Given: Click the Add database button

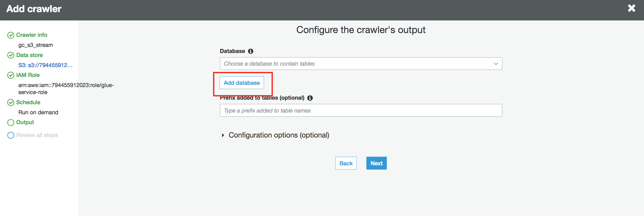Looking at the screenshot, I should pyautogui.click(x=242, y=83).
